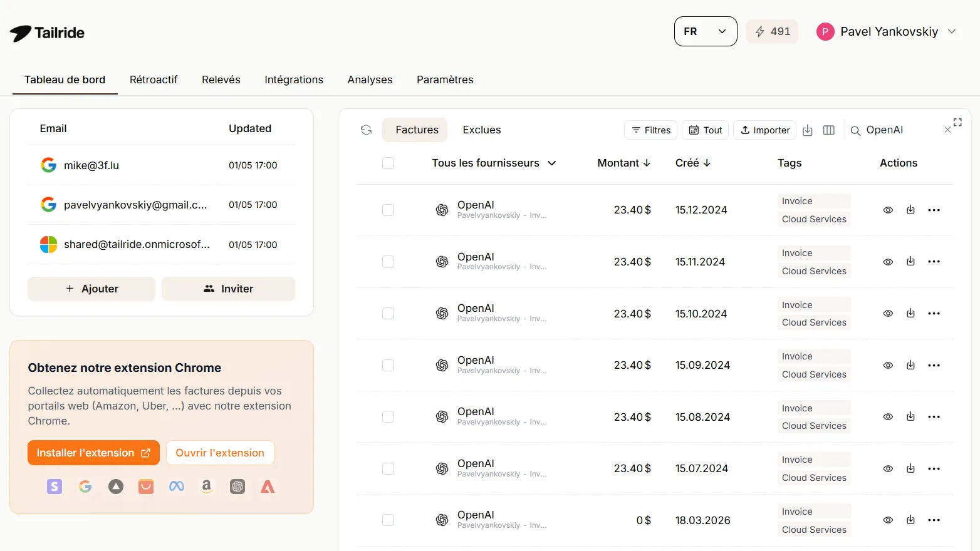Screen dimensions: 980x551
Task: Sort by the Montant column
Action: 624,163
